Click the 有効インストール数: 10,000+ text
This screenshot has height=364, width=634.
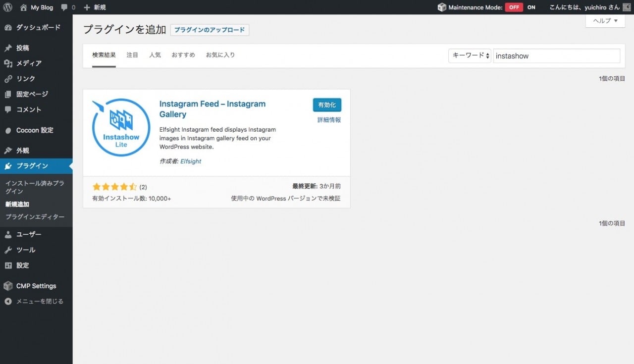click(132, 199)
